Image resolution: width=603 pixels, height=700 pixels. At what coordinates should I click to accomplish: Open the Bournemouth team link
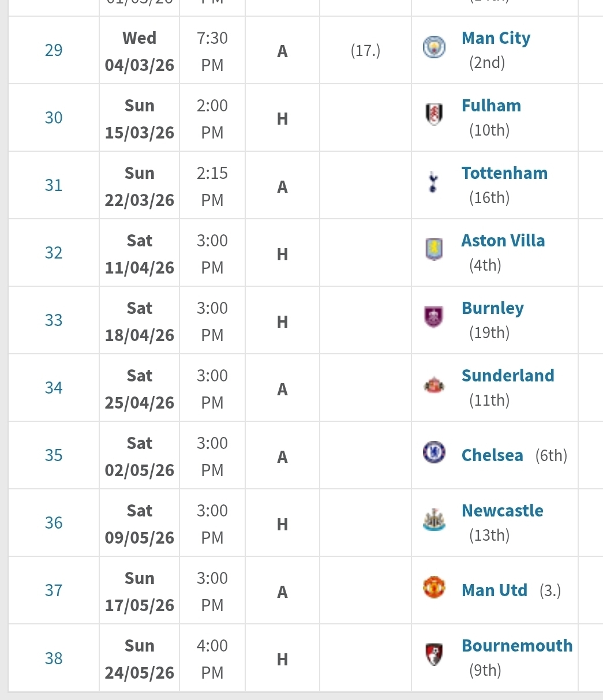tap(517, 646)
